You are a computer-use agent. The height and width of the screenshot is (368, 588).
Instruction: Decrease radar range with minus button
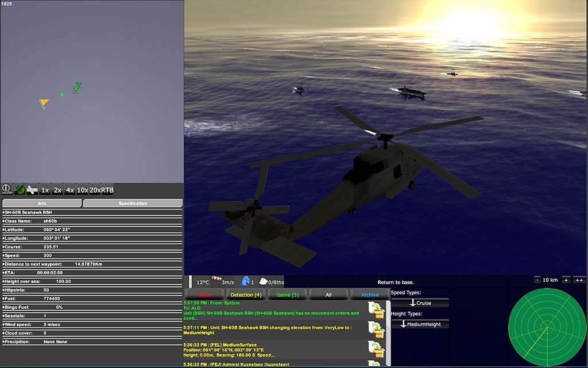[537, 280]
